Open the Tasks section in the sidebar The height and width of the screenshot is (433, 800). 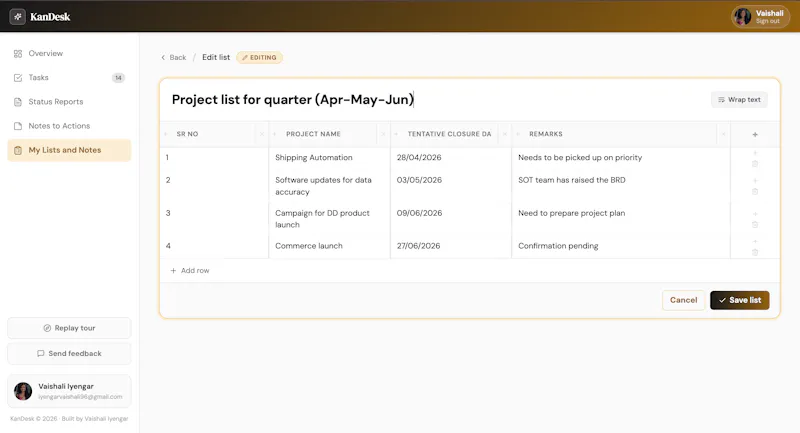(69, 78)
